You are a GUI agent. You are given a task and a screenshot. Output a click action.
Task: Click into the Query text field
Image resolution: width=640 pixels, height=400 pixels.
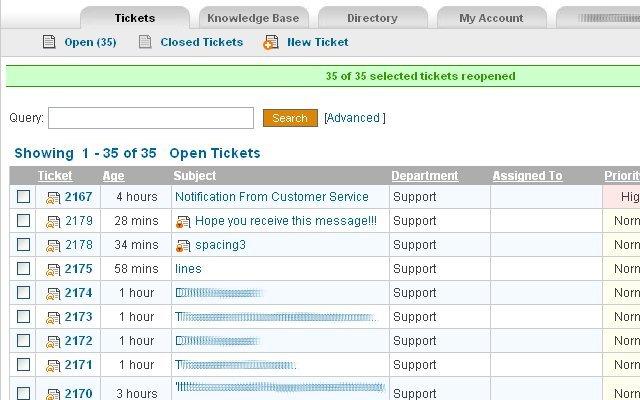click(151, 118)
